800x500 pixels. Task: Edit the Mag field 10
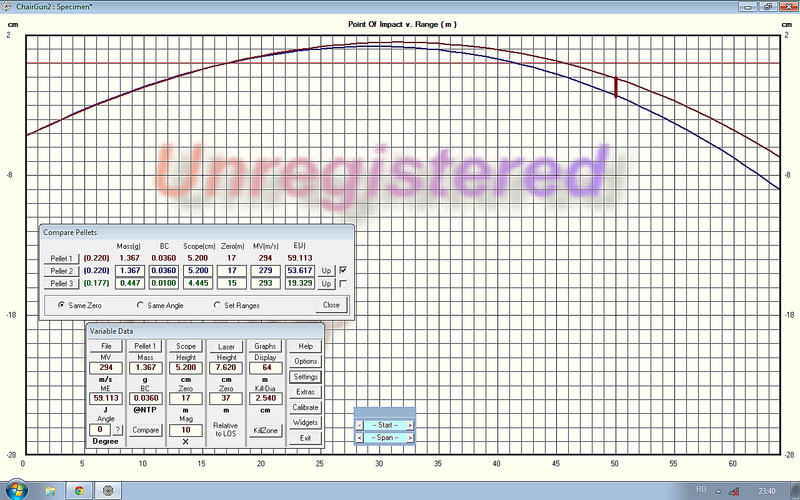tap(186, 430)
